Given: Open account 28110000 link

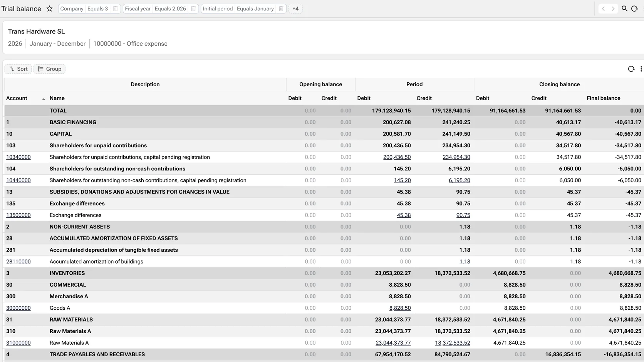Looking at the screenshot, I should pos(18,261).
